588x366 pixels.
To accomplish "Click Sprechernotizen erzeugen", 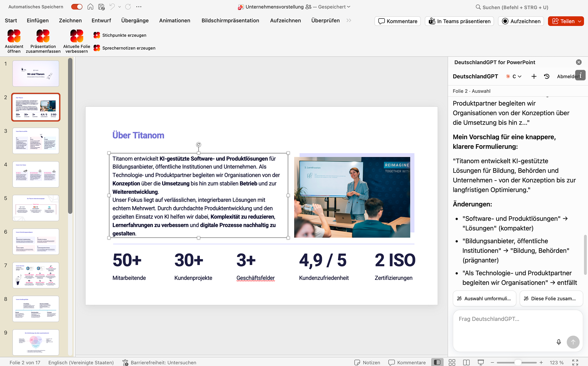I will pos(125,48).
